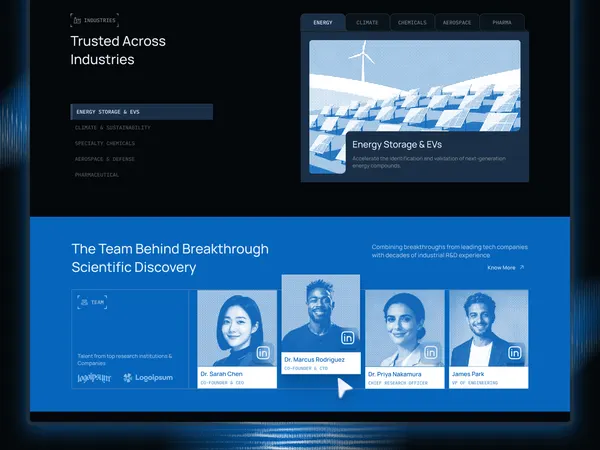Select Pharmaceutical list item
Image resolution: width=600 pixels, height=450 pixels.
click(x=97, y=175)
